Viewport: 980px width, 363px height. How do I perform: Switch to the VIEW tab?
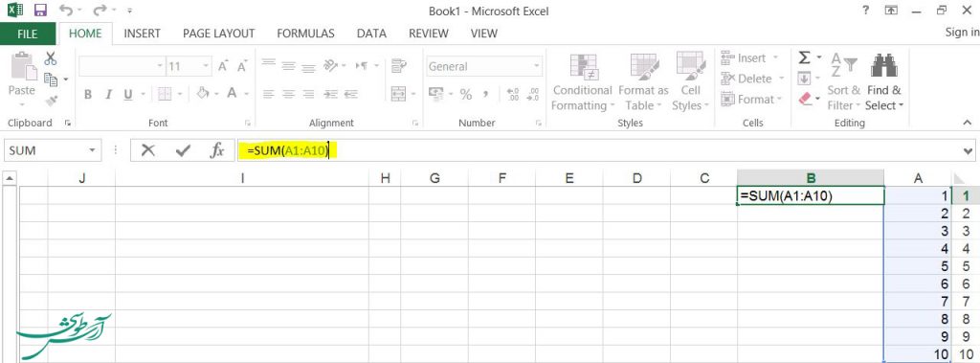(x=483, y=34)
